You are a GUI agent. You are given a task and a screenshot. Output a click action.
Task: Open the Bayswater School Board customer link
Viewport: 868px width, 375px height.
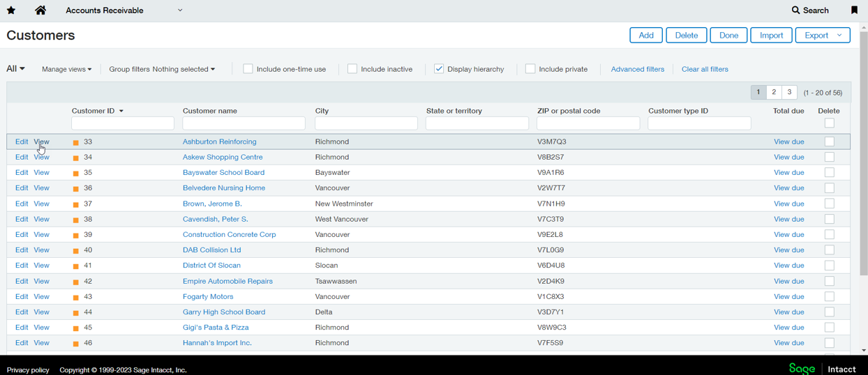[223, 173]
